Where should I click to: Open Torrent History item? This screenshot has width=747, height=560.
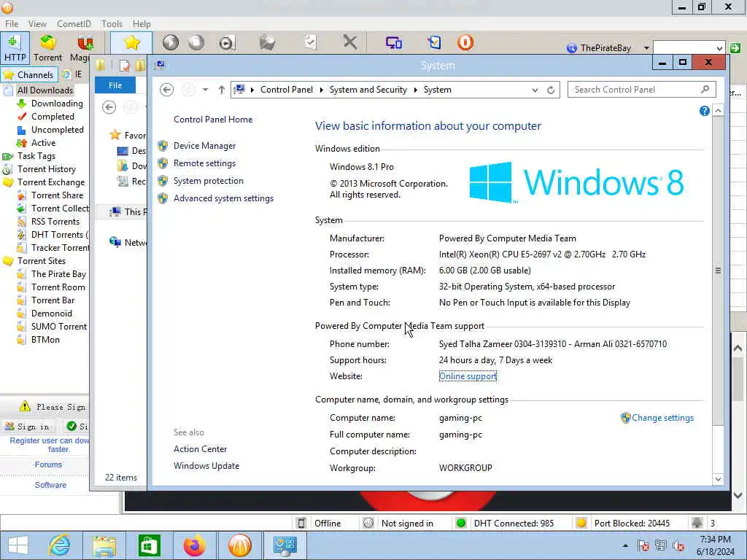point(46,169)
